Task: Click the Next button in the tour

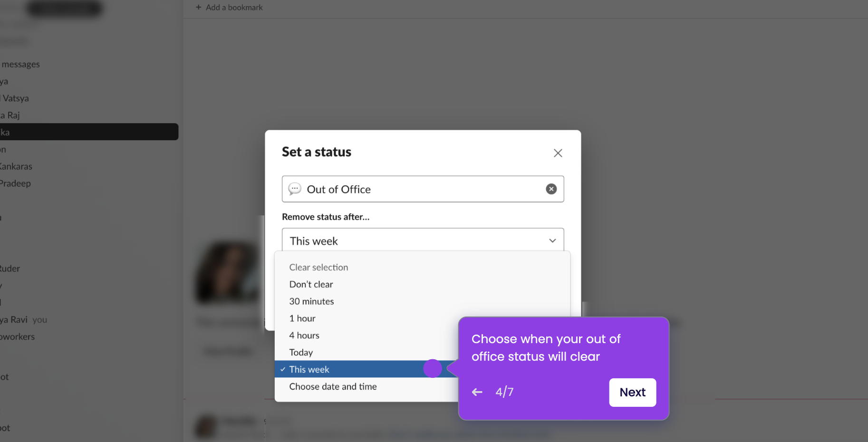Action: click(x=632, y=393)
